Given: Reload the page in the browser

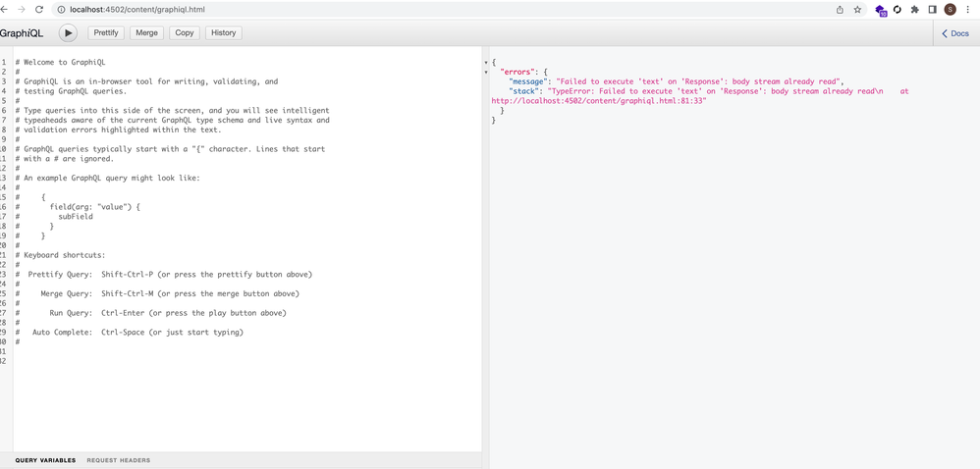Looking at the screenshot, I should tap(39, 10).
